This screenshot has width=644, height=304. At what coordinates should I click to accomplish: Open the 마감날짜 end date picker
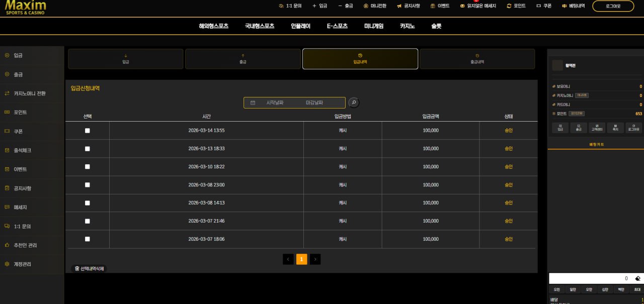point(314,103)
